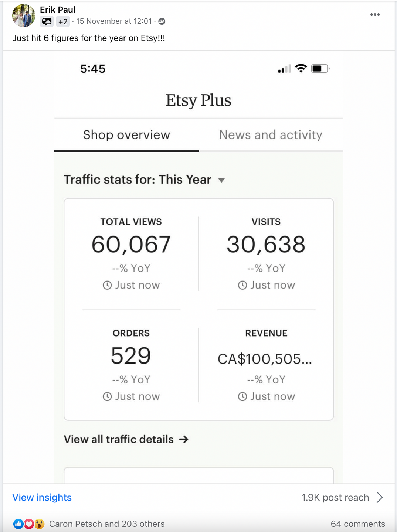Click the Revenue CA$100,505 stat

[265, 359]
